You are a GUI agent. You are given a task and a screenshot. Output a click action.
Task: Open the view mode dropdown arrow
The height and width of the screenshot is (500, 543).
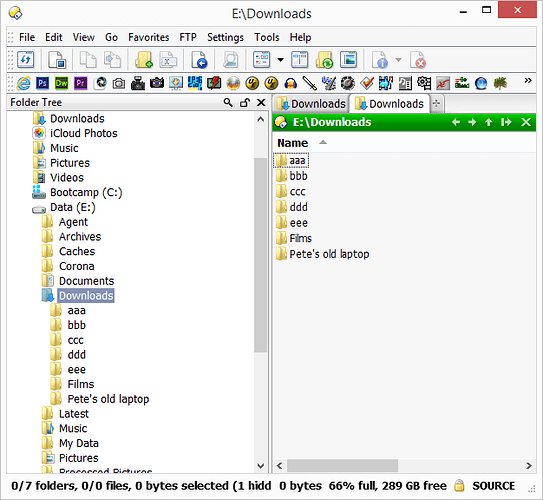point(281,60)
